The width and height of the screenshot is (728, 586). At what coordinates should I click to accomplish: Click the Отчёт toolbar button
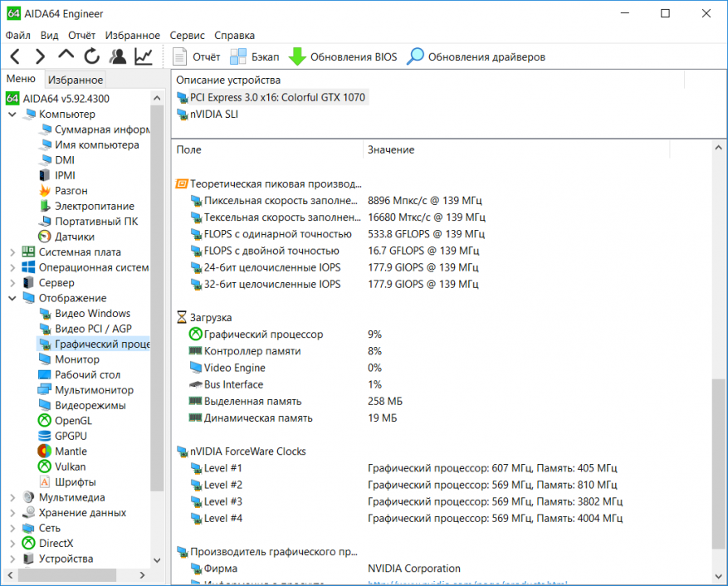click(197, 56)
